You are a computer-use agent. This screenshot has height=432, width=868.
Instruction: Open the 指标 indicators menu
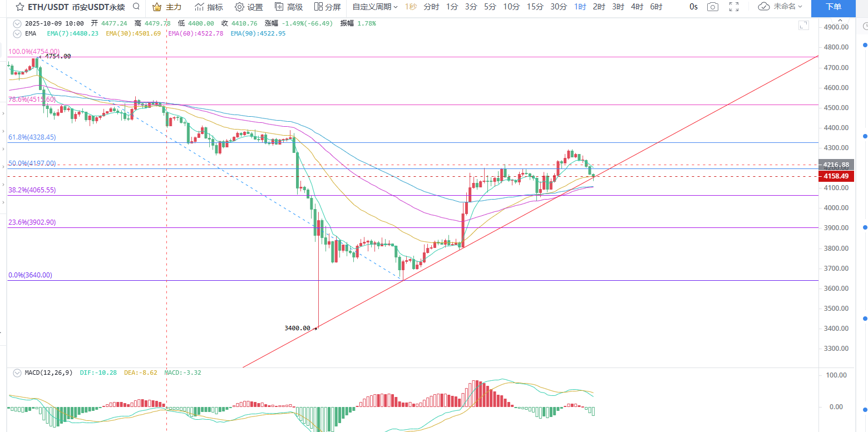[209, 7]
